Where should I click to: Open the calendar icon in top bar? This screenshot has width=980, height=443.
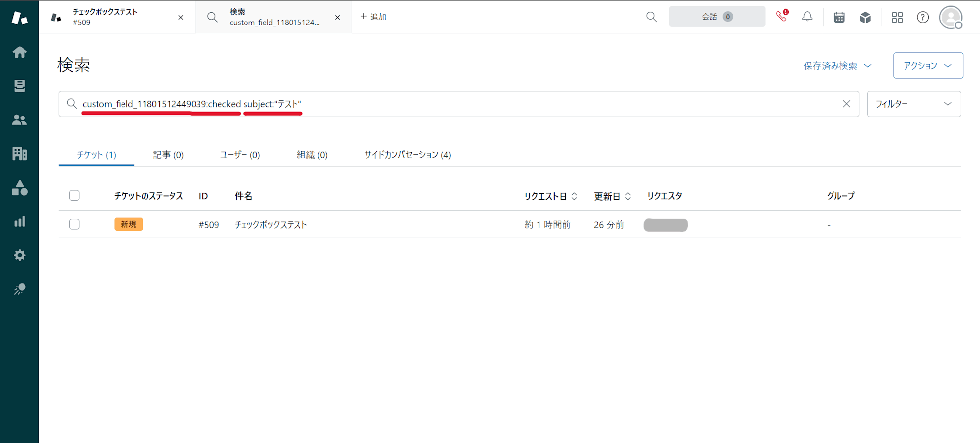pyautogui.click(x=839, y=17)
